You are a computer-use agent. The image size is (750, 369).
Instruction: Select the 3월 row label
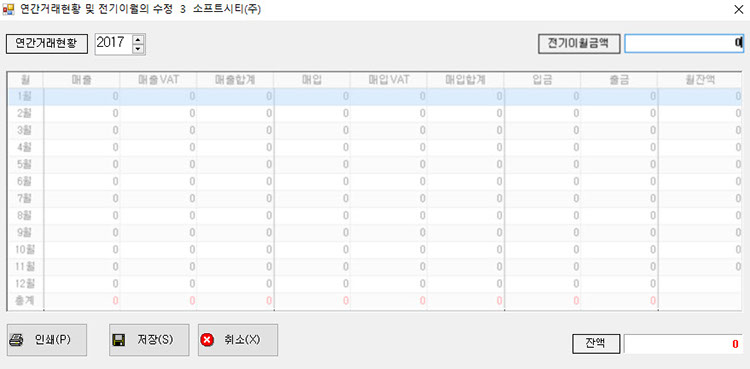click(x=25, y=130)
